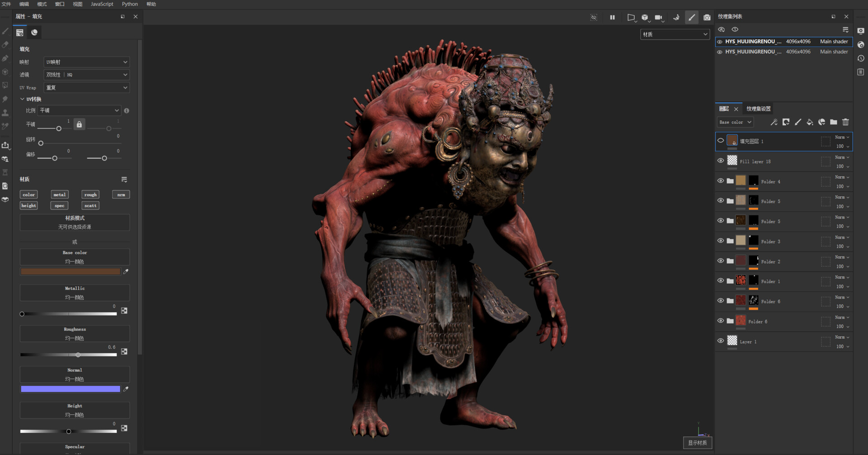Click the add paint layer brush icon

pos(798,122)
